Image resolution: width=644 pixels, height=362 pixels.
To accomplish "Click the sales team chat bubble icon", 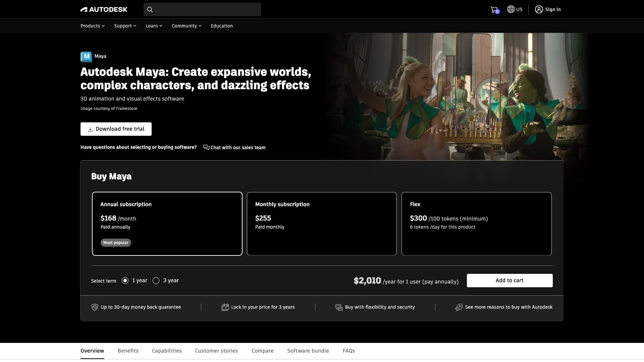I will [206, 147].
